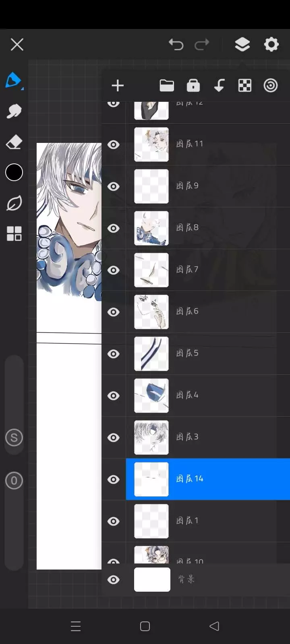Select the smudge tool
This screenshot has width=290, height=644.
(14, 111)
